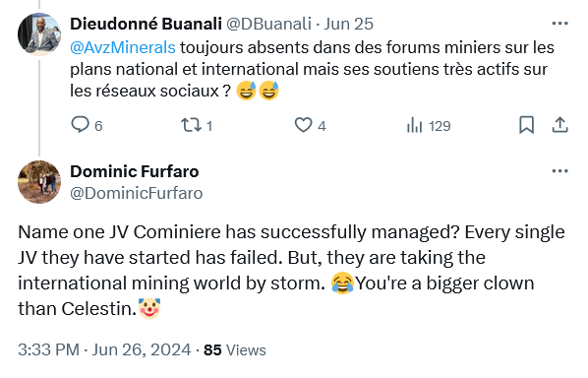
Task: Open the @DBuanali handle
Action: 268,24
